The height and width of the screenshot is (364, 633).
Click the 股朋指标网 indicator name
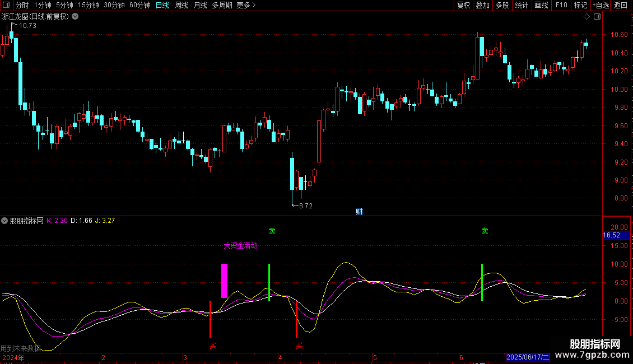click(27, 221)
